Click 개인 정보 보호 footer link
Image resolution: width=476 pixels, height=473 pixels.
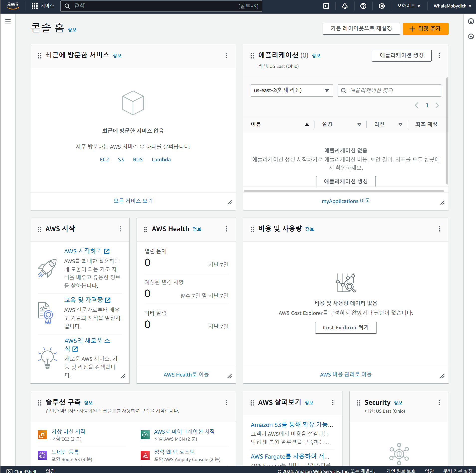(x=401, y=471)
